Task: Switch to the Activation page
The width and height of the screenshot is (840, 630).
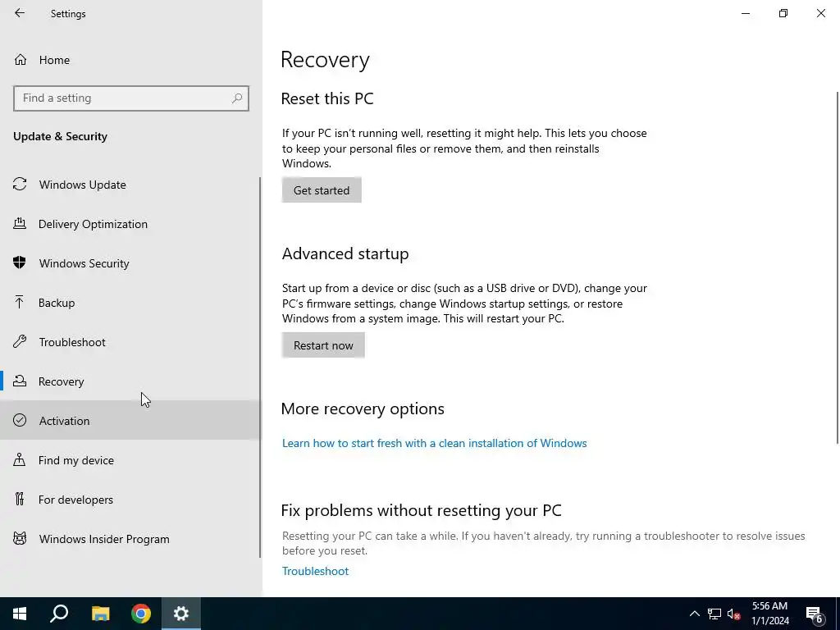Action: click(64, 421)
